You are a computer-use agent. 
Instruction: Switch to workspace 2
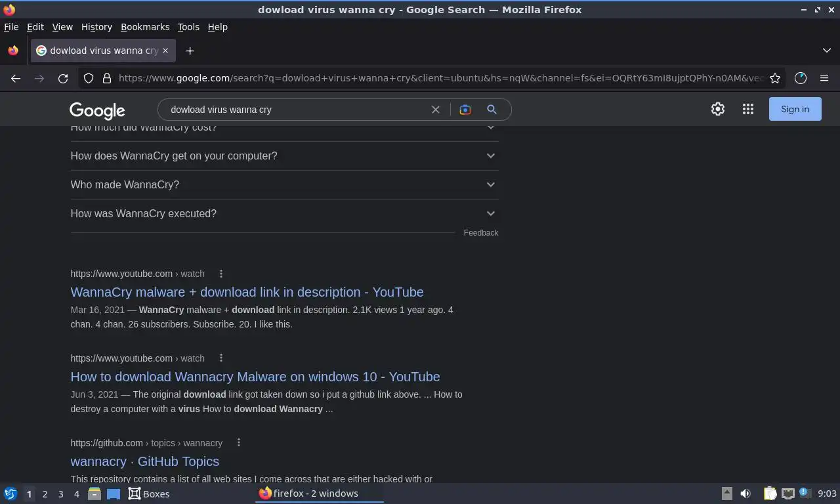coord(45,494)
